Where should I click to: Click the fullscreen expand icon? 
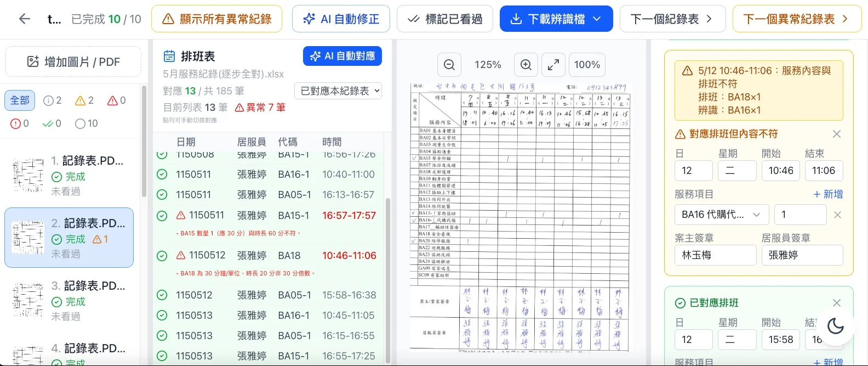pyautogui.click(x=553, y=65)
